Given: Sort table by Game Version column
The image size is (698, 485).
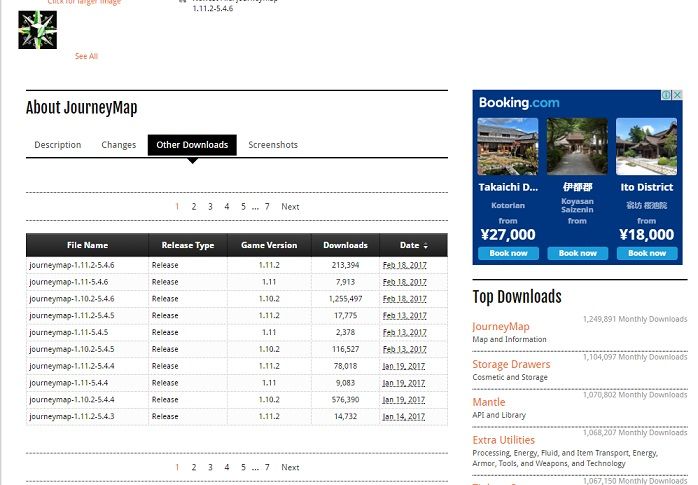Looking at the screenshot, I should [x=269, y=245].
